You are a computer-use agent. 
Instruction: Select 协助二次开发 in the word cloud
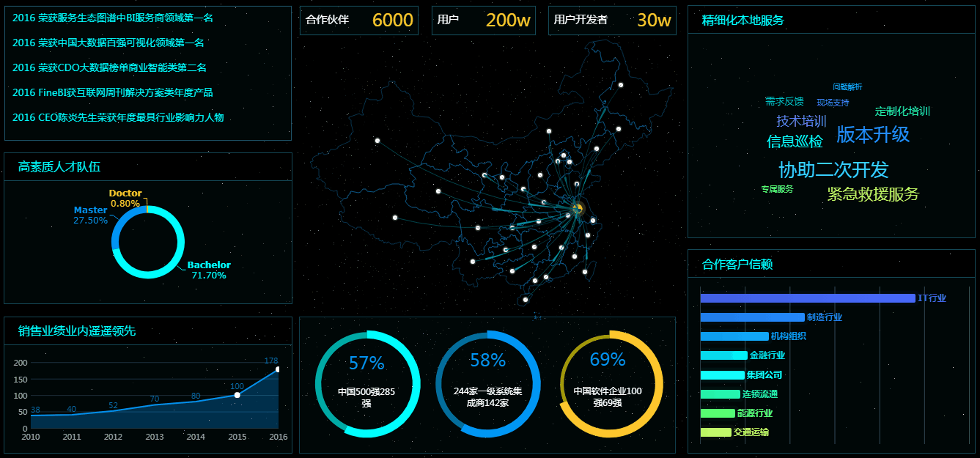click(x=833, y=170)
